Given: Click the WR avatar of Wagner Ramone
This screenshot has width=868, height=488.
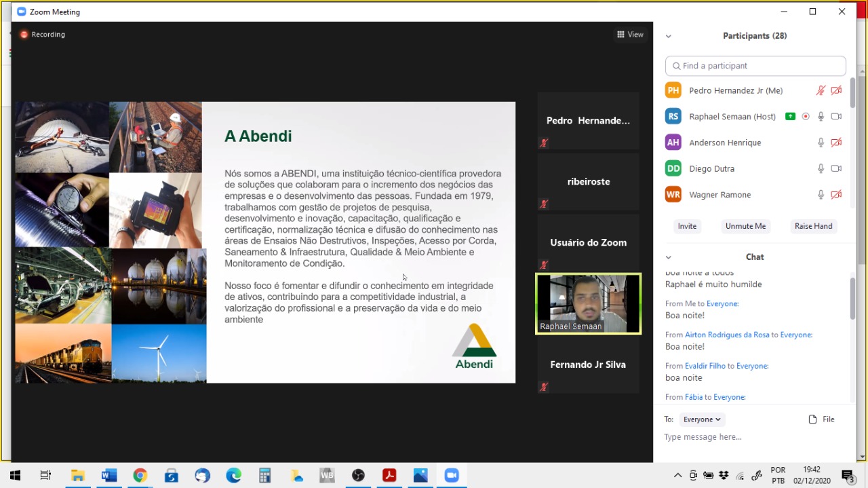Looking at the screenshot, I should point(673,195).
